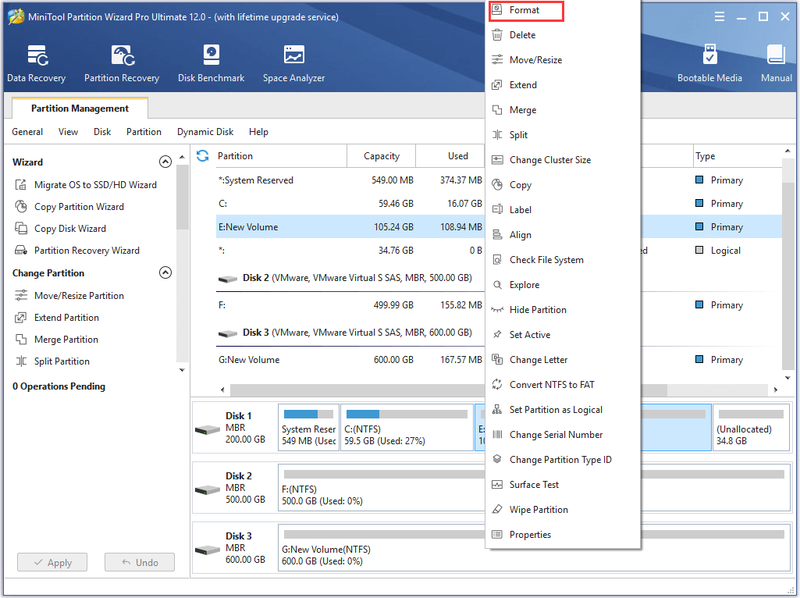
Task: Open the Manual from the toolbar
Action: tap(776, 64)
